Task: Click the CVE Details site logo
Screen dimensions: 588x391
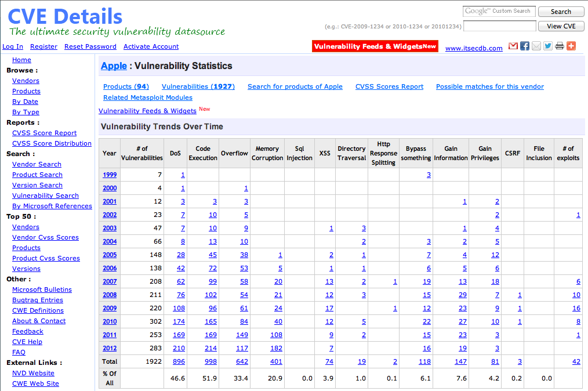Action: click(65, 16)
